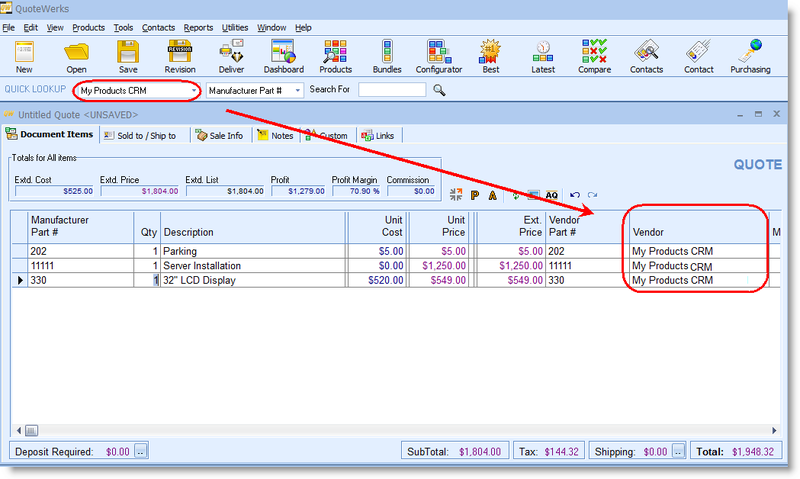
Task: Click the Best price icon
Action: [491, 57]
